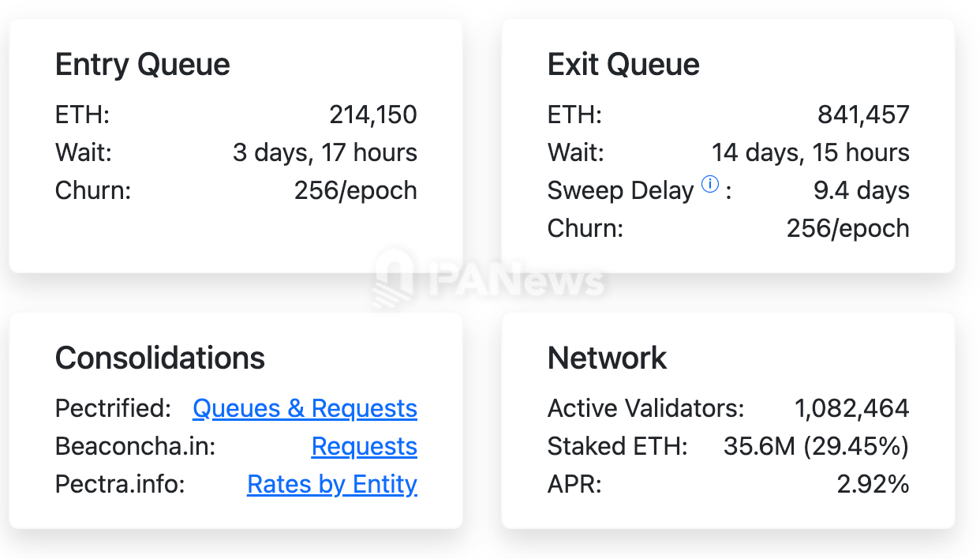Click the Pectra.info label

click(120, 484)
